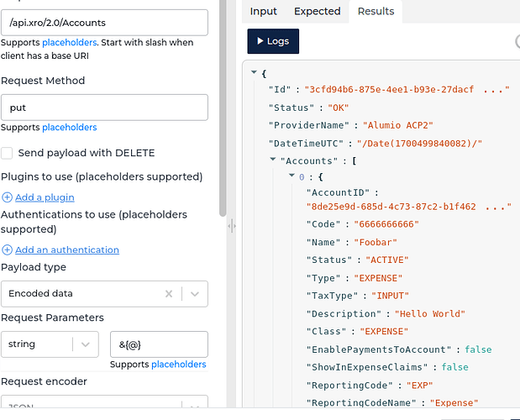Open the Payload type dropdown arrow
The image size is (520, 420).
tap(195, 294)
